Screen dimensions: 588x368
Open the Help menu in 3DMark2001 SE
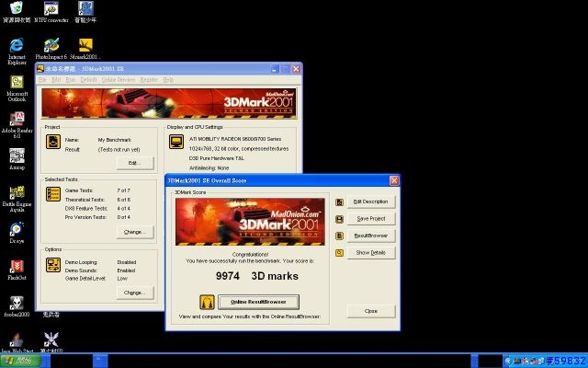(x=168, y=80)
